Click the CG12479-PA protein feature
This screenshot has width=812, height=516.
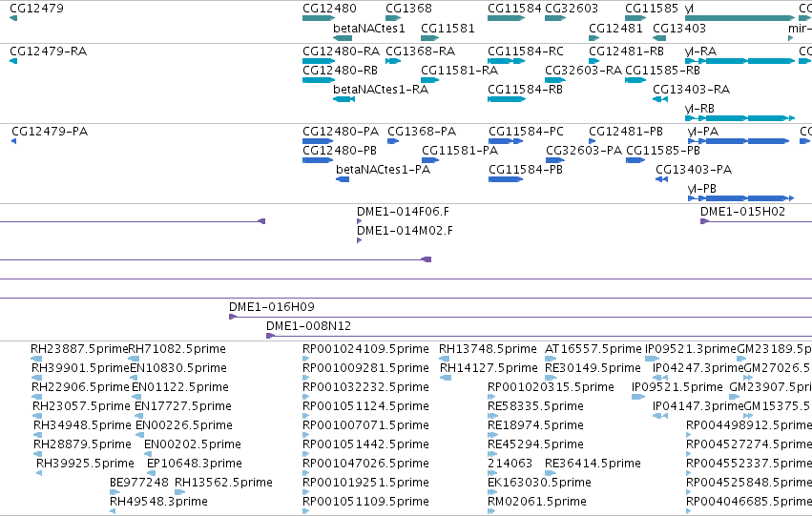(14, 141)
